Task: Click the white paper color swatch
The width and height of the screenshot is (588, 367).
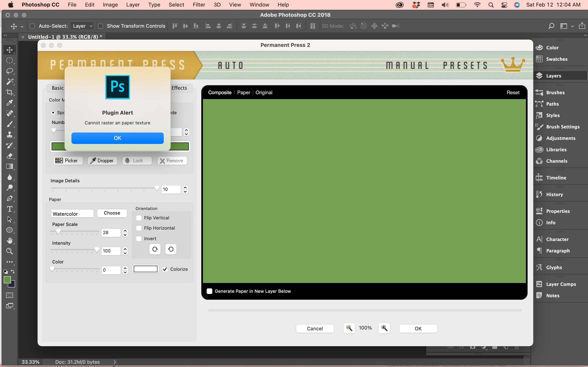Action: click(x=145, y=269)
